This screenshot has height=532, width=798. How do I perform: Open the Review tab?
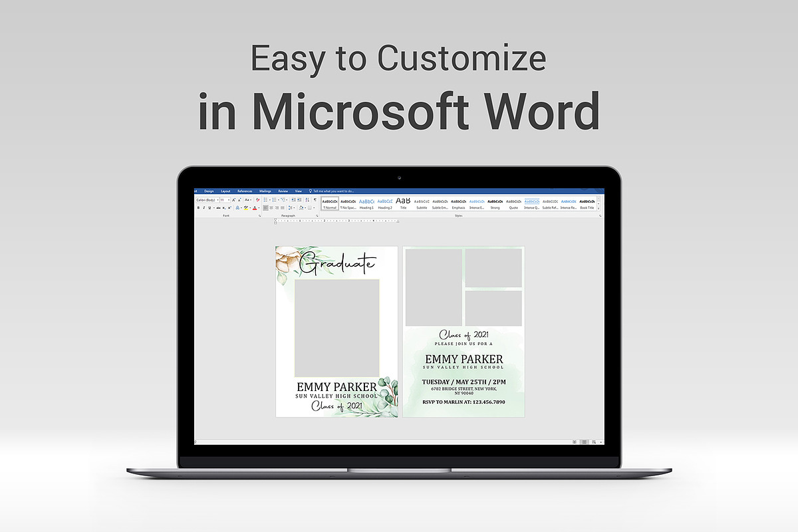click(x=283, y=191)
